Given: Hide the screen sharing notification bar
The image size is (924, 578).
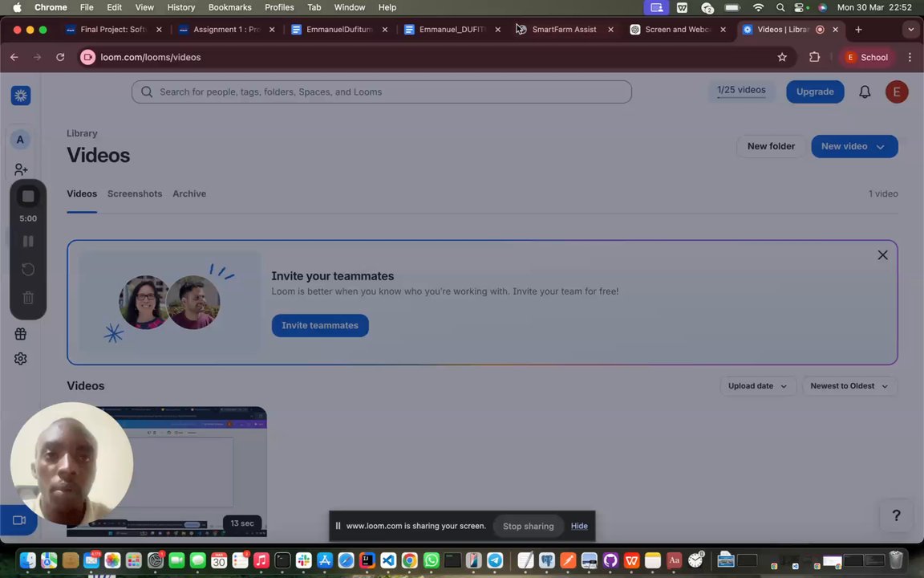Looking at the screenshot, I should click(x=578, y=526).
